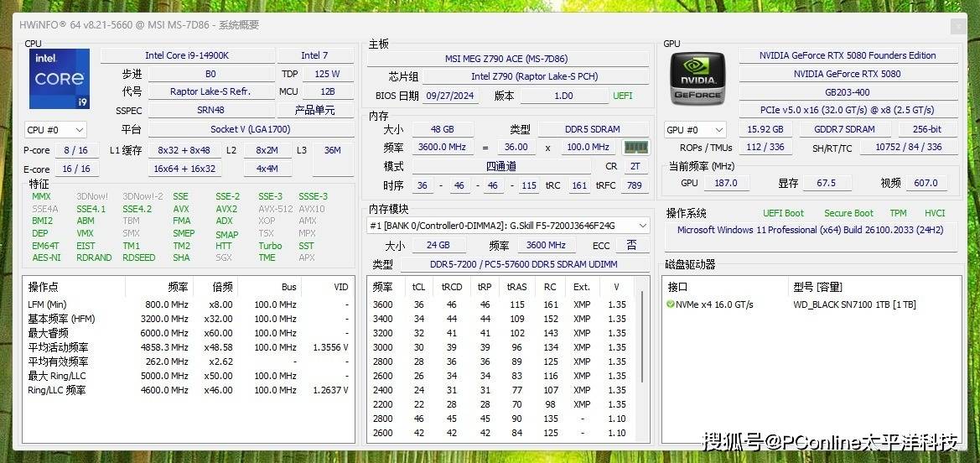Click the UEFI Boot indicator

click(x=783, y=213)
